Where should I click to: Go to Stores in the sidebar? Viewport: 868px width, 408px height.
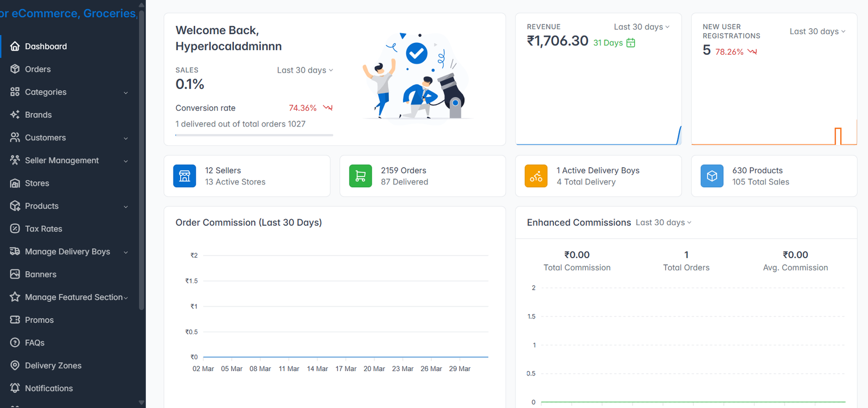click(37, 183)
